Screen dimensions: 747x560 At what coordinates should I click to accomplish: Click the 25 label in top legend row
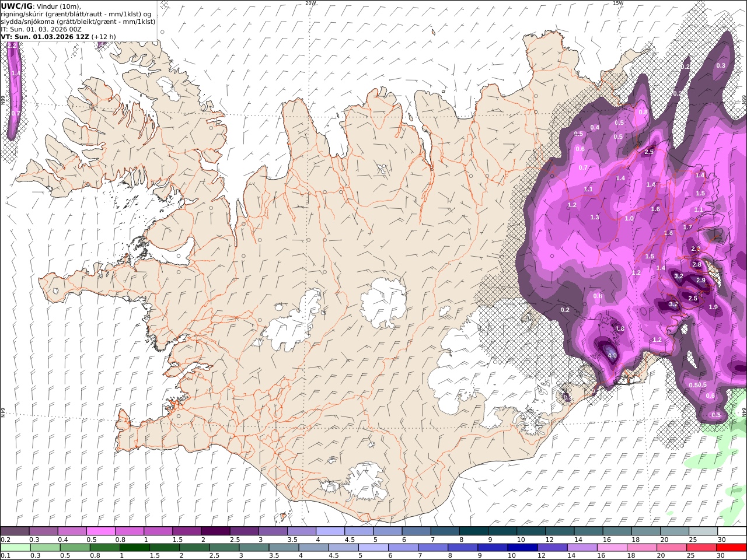point(694,540)
